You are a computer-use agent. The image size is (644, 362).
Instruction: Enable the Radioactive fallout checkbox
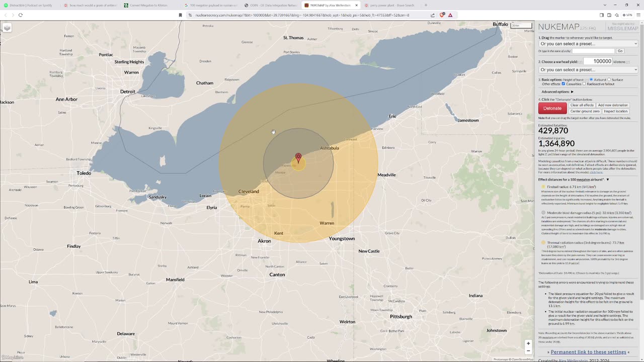click(584, 84)
